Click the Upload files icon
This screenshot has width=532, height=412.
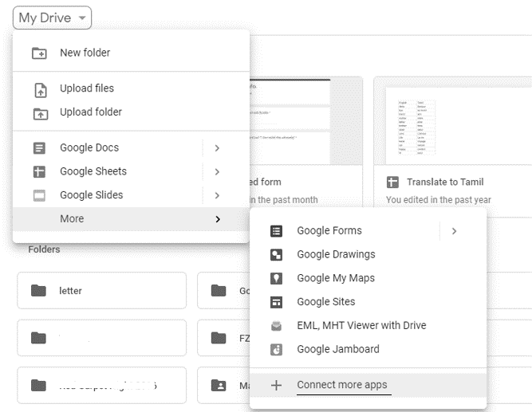41,90
